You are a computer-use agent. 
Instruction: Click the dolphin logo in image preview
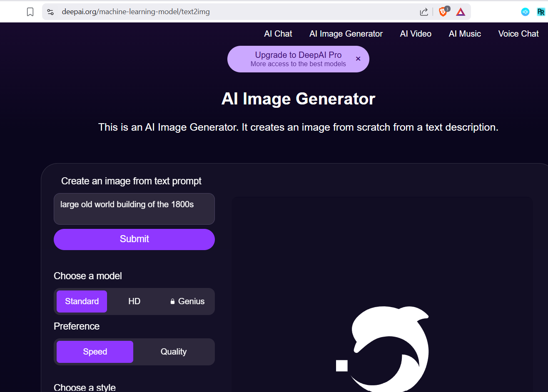pos(383,349)
